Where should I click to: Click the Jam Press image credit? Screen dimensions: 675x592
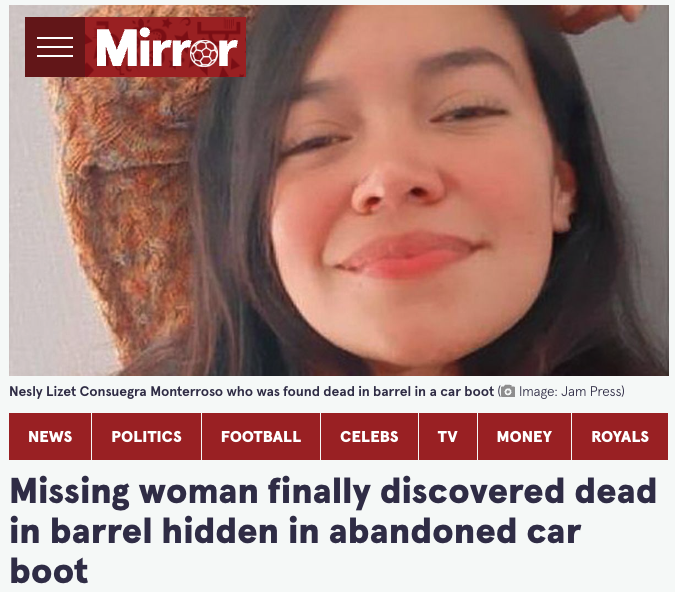(x=571, y=391)
